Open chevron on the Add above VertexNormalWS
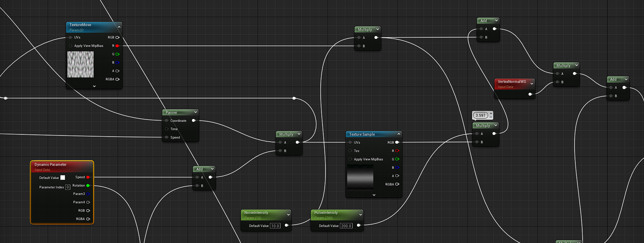This screenshot has width=644, height=243. (496, 20)
